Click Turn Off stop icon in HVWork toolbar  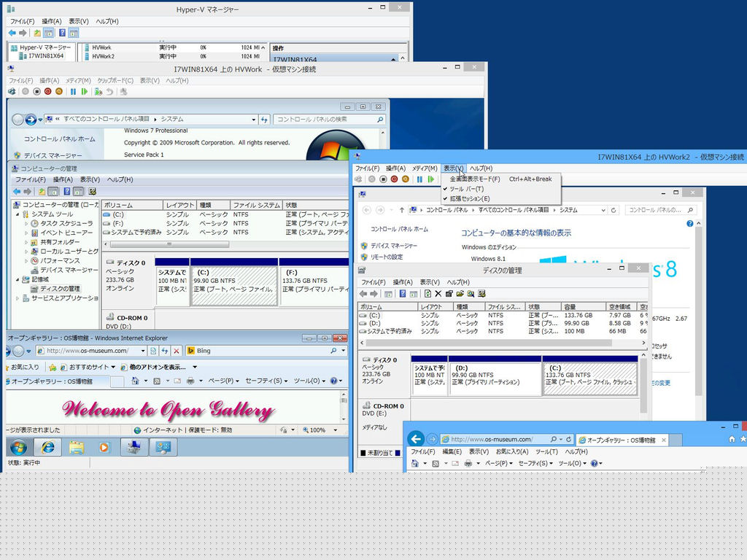point(36,91)
